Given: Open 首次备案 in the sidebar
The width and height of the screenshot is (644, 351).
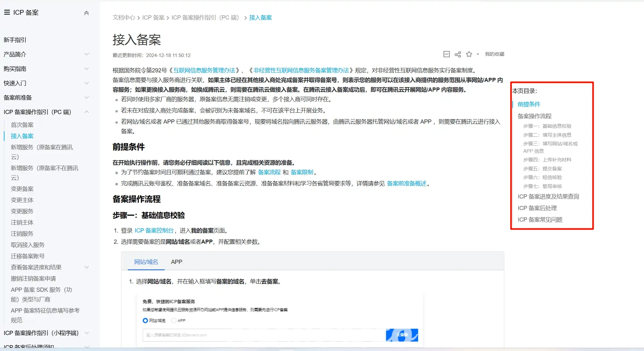Looking at the screenshot, I should pos(22,125).
